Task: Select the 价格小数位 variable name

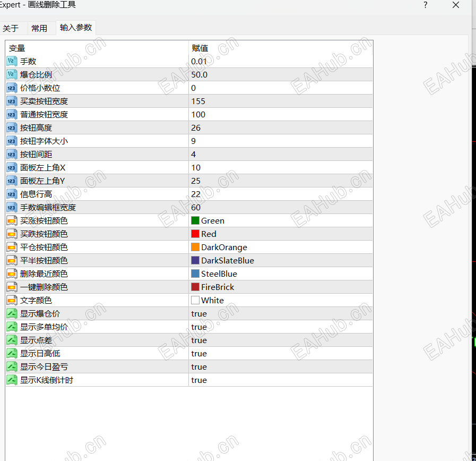Action: click(40, 88)
